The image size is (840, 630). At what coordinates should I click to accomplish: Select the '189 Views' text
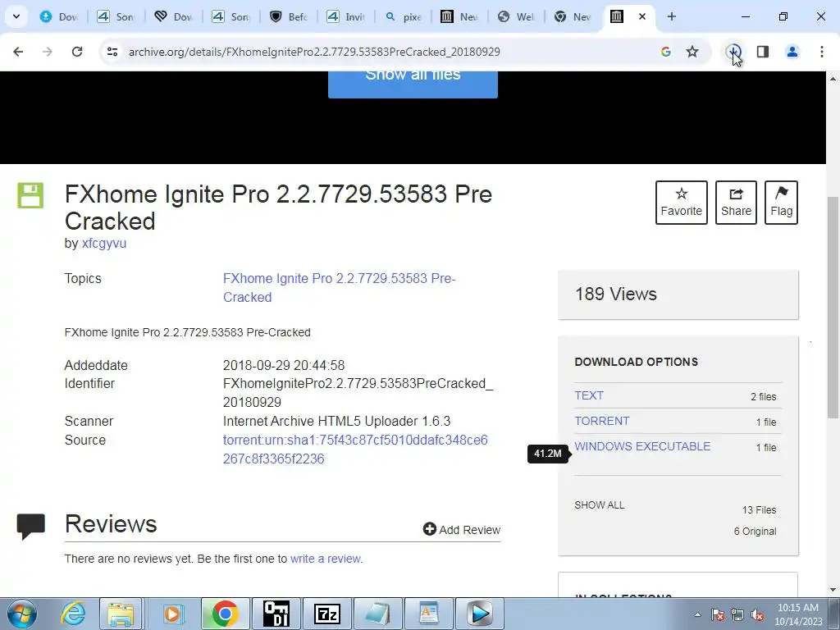[615, 294]
